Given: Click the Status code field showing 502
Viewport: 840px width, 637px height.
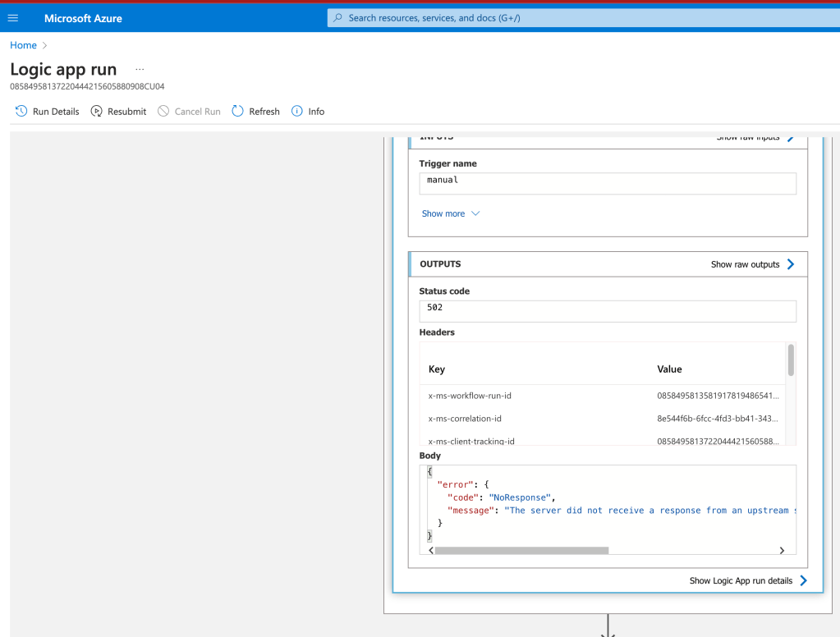Looking at the screenshot, I should [x=608, y=311].
